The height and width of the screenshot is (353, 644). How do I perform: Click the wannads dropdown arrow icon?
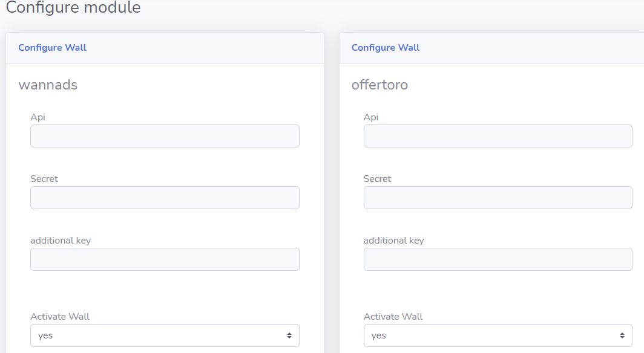(289, 335)
